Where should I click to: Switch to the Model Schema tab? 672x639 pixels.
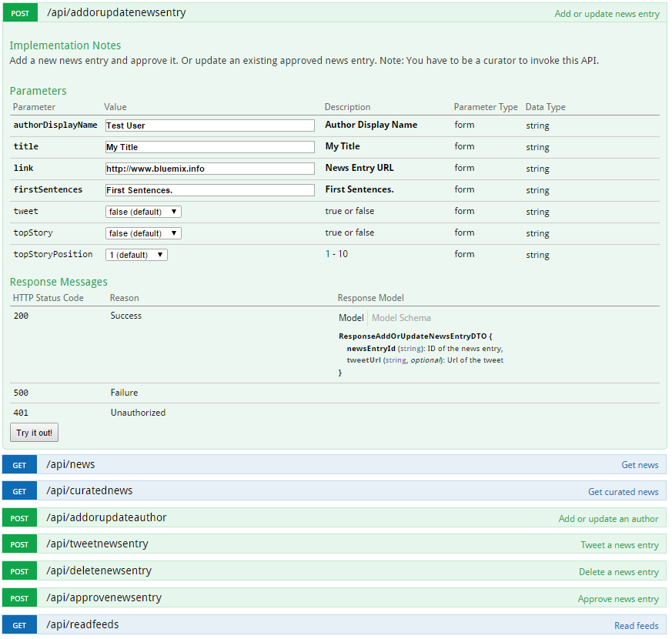(401, 318)
